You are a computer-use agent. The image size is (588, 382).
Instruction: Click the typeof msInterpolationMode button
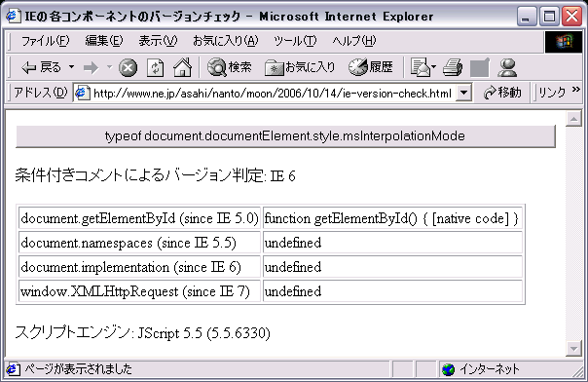click(285, 135)
